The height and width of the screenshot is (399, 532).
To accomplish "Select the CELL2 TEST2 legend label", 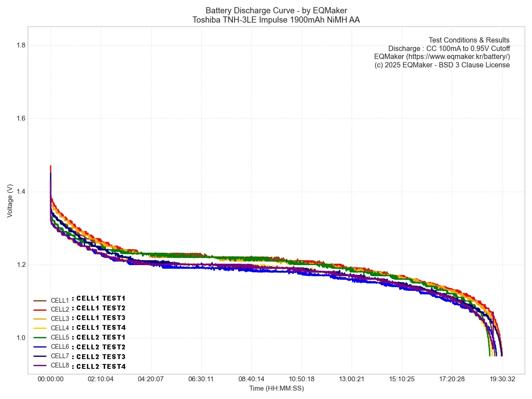I will [x=101, y=347].
